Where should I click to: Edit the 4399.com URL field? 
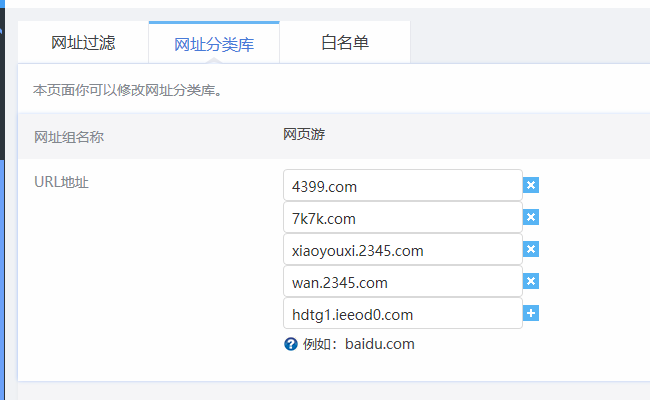click(403, 185)
